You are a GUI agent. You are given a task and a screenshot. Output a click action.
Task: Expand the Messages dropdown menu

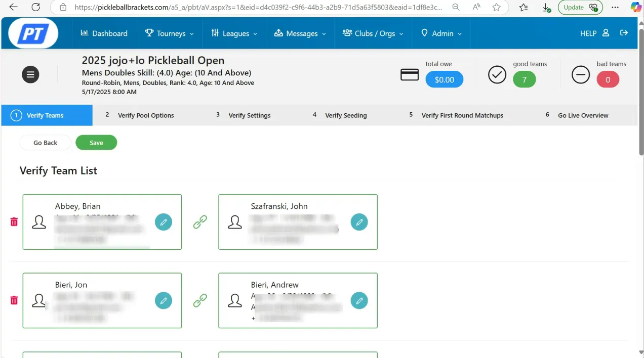[300, 33]
